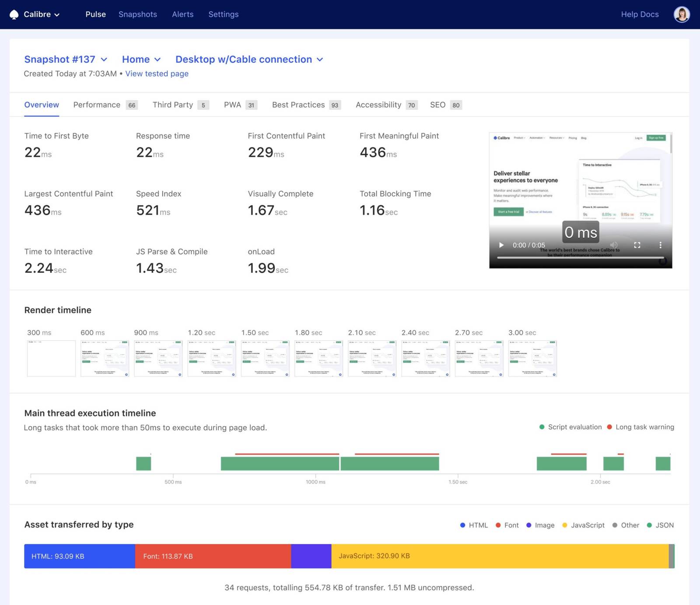
Task: Switch to the Third Party tab
Action: (x=181, y=105)
